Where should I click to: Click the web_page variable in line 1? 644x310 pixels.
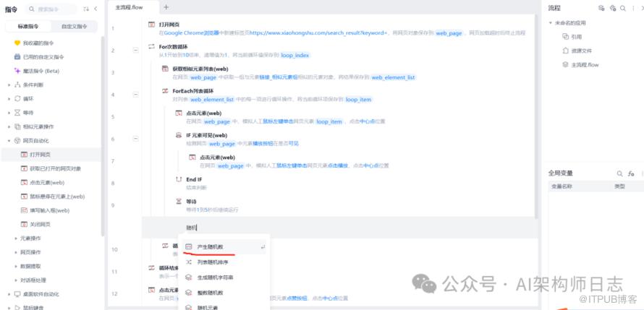click(x=449, y=33)
